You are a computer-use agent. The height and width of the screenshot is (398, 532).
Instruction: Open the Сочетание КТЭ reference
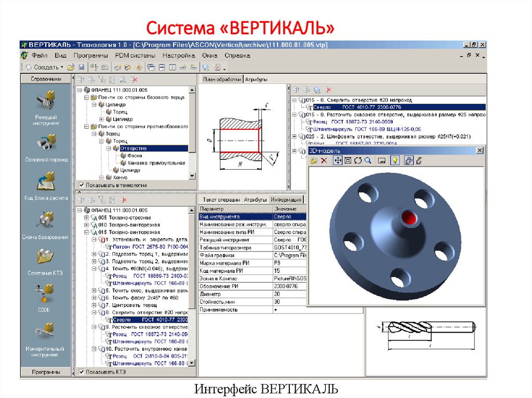(45, 262)
